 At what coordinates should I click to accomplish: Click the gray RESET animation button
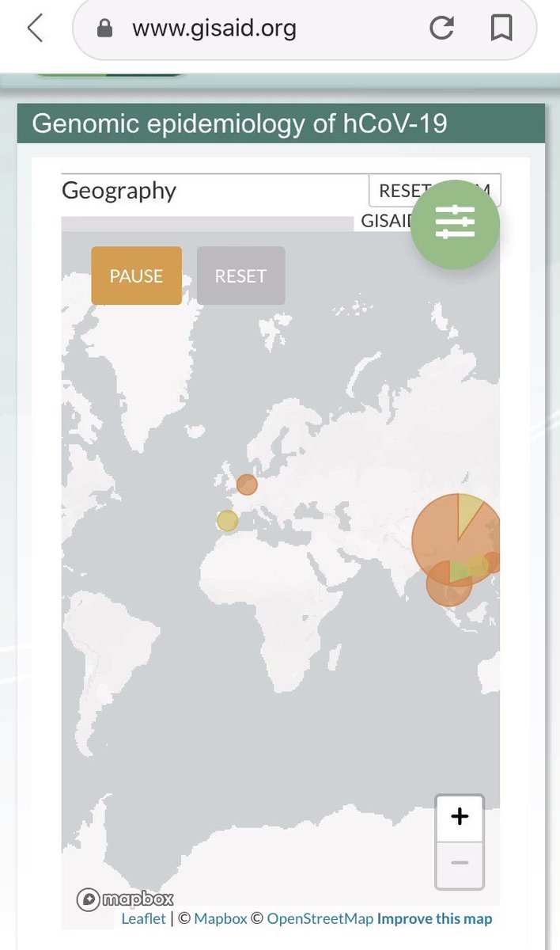(x=240, y=275)
